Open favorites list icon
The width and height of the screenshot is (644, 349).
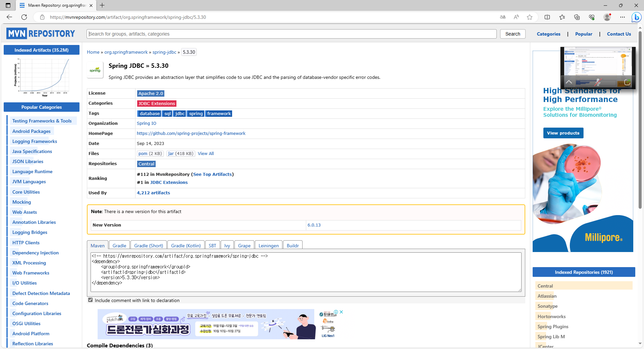[x=562, y=17]
